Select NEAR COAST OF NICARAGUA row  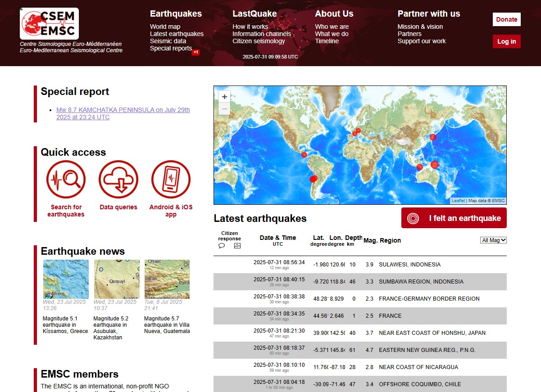[360, 367]
